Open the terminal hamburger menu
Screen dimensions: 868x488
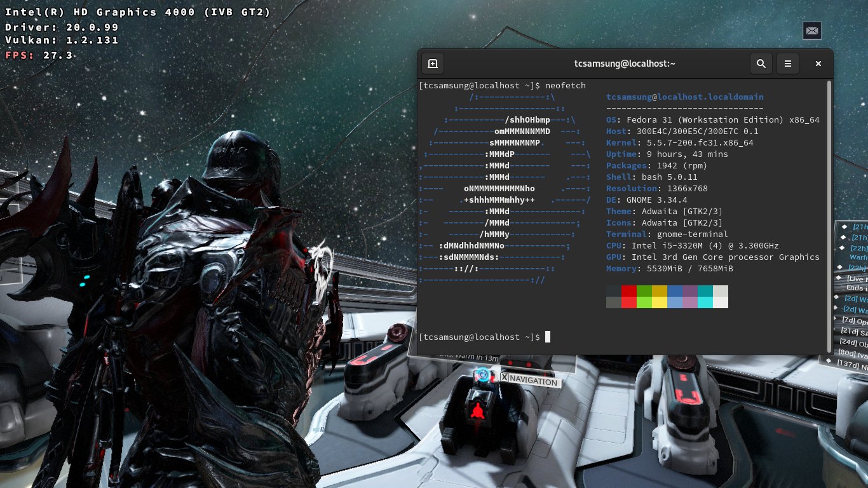pyautogui.click(x=788, y=64)
